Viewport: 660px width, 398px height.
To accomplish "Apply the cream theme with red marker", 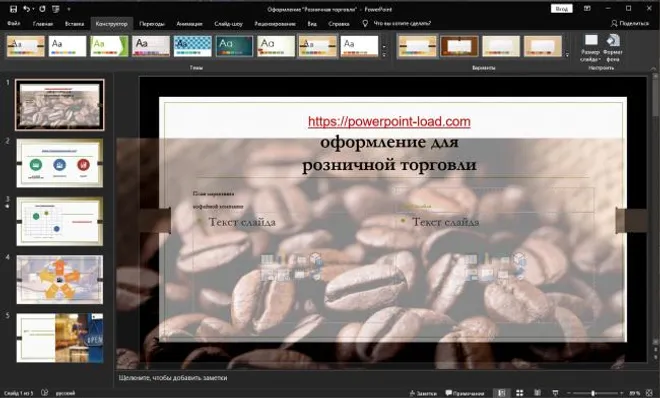I will pos(276,46).
